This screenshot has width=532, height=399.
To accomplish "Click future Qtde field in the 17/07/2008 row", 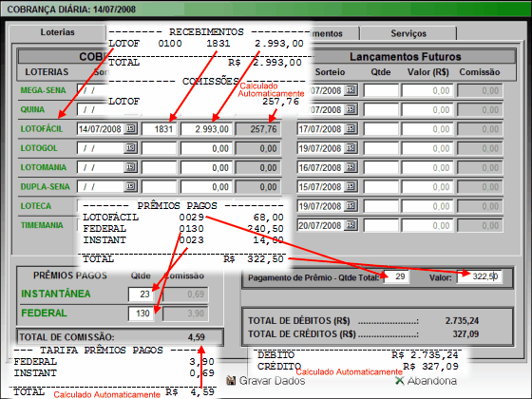I will click(381, 129).
